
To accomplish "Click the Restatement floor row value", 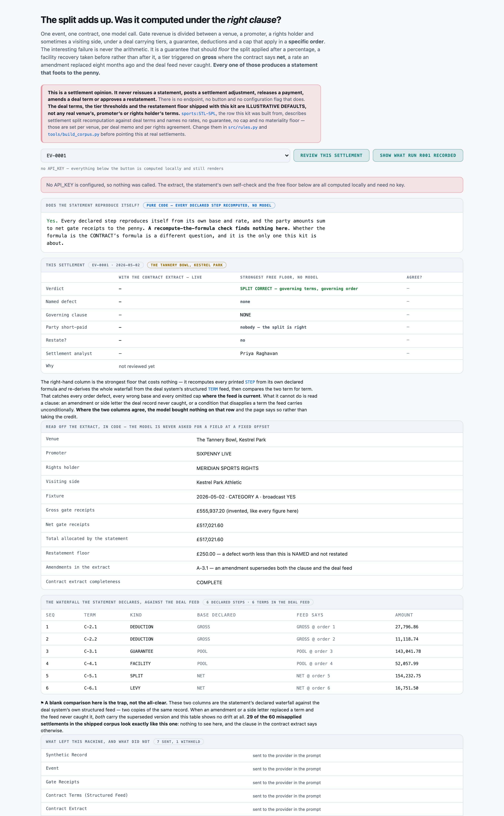I will click(272, 554).
